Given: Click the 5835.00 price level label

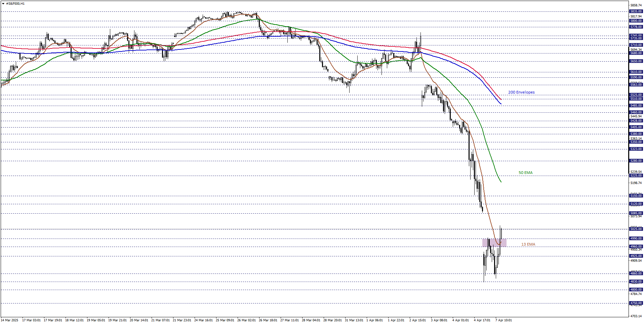Looking at the screenshot, I should [636, 11].
